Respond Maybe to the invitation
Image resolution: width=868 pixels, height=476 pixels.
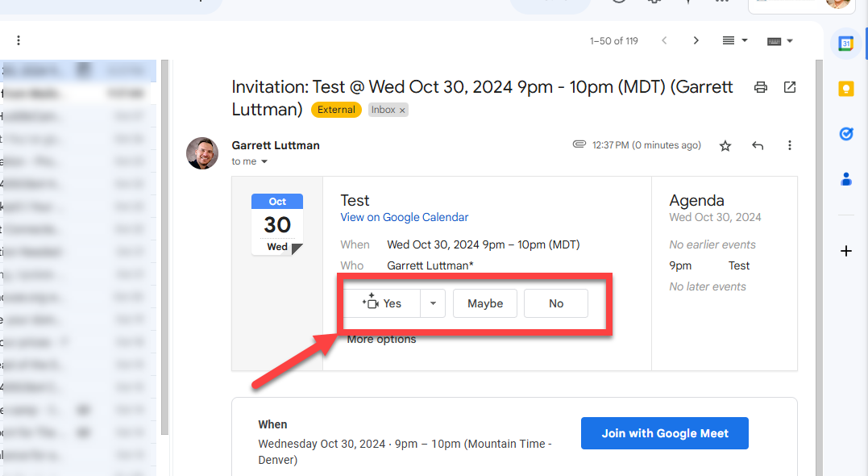coord(485,303)
